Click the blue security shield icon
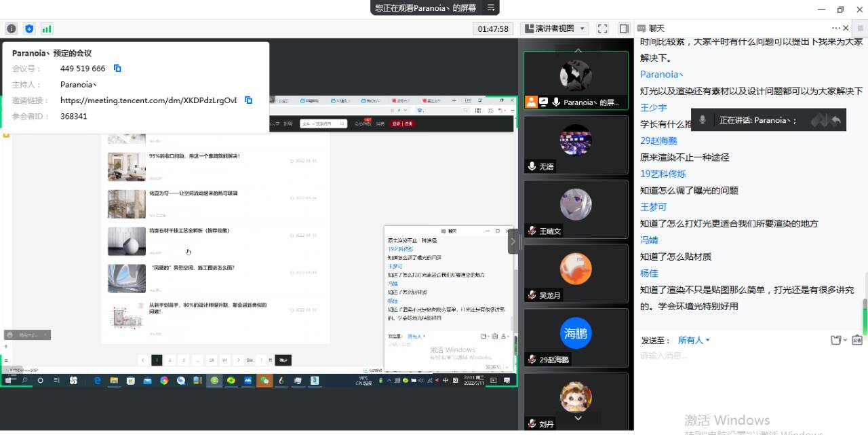 point(29,29)
